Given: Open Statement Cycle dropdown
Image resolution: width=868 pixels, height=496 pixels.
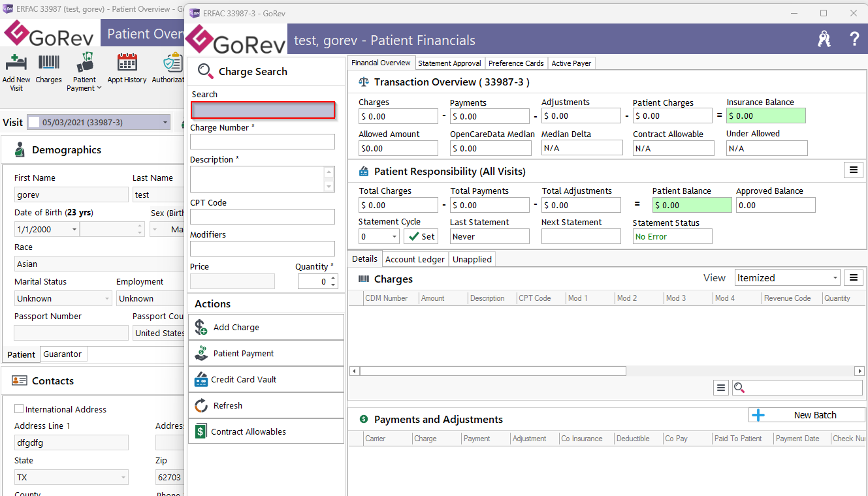Looking at the screenshot, I should coord(394,236).
